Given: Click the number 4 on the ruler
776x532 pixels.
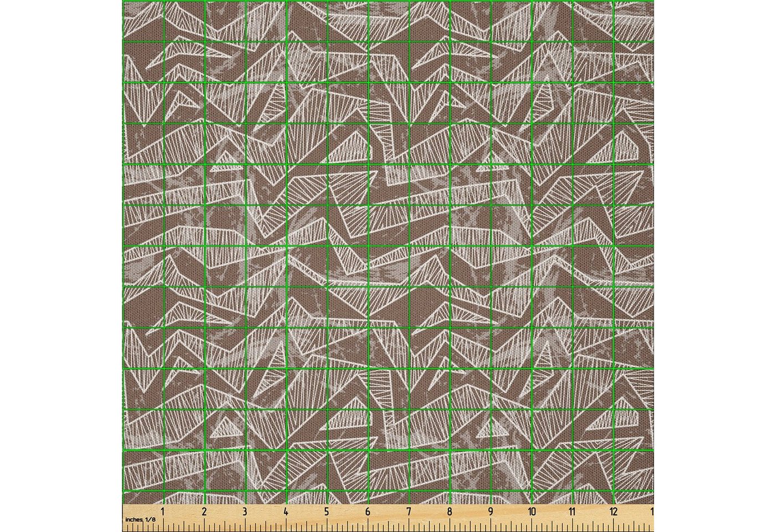Looking at the screenshot, I should 286,511.
